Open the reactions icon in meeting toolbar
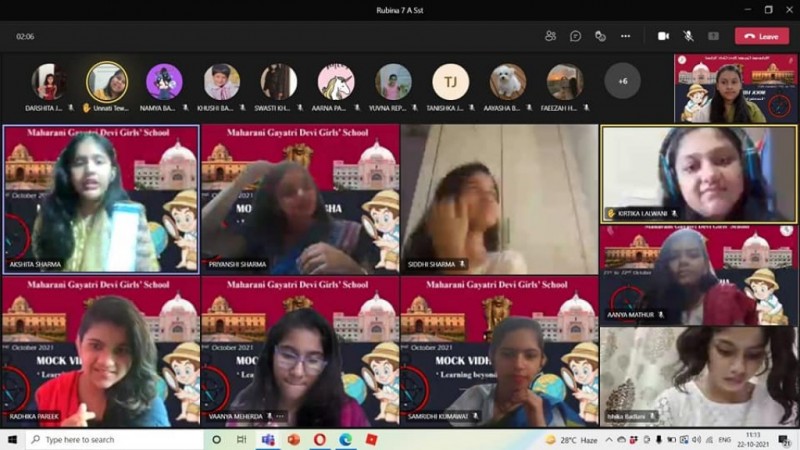Screen dimensions: 800x450 click(601, 36)
